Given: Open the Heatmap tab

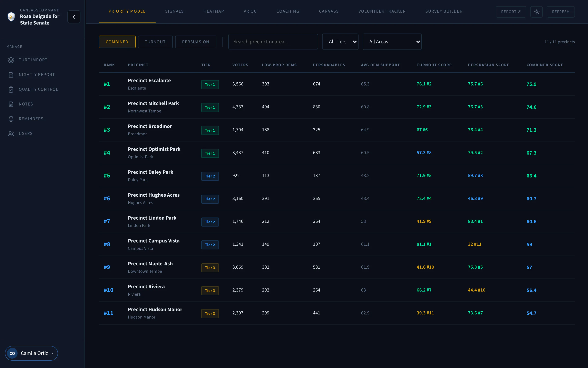Looking at the screenshot, I should (x=214, y=11).
